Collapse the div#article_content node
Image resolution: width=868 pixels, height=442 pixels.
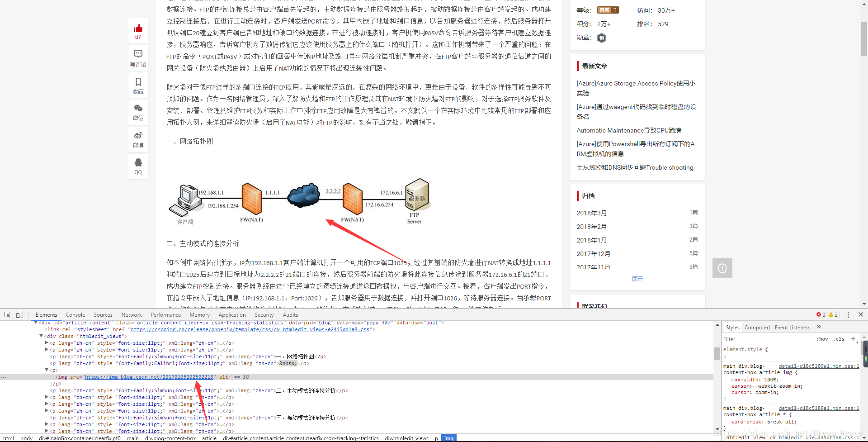pyautogui.click(x=36, y=323)
